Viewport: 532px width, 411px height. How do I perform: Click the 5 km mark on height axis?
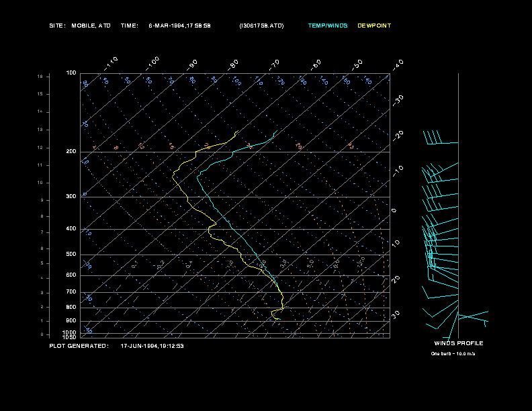42,263
